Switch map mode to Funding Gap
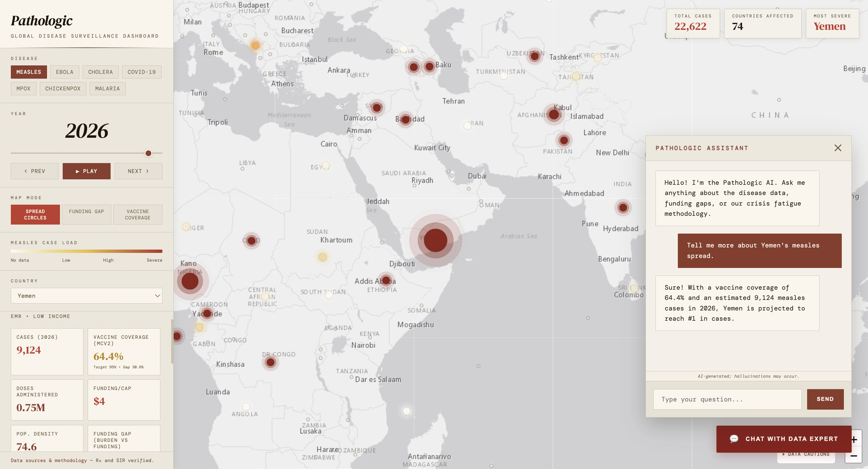Image resolution: width=868 pixels, height=469 pixels. 86,214
